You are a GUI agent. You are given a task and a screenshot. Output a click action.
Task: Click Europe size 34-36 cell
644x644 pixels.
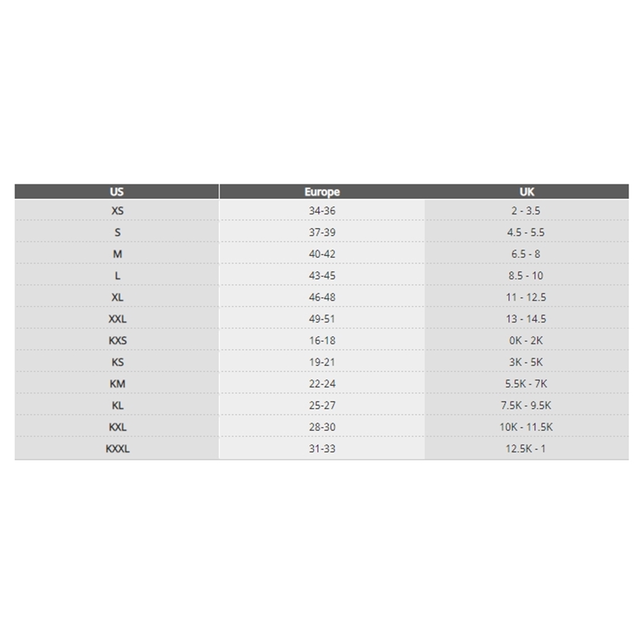[322, 211]
